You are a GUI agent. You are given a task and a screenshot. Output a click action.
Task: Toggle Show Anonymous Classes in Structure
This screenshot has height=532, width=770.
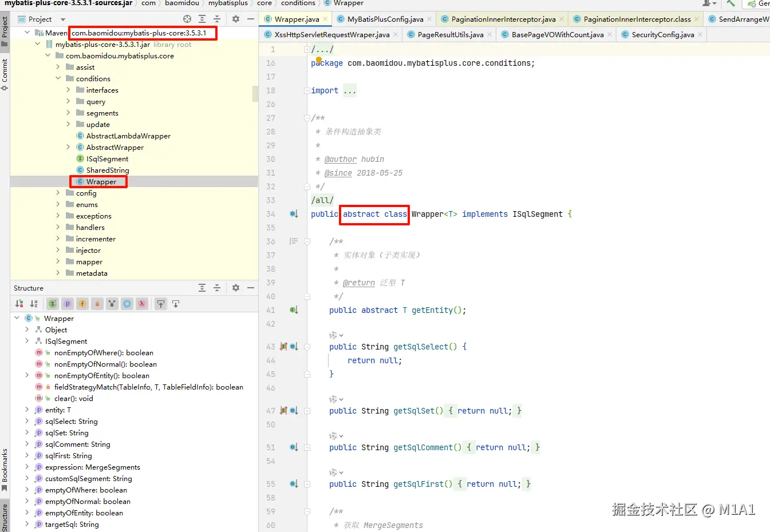click(127, 304)
